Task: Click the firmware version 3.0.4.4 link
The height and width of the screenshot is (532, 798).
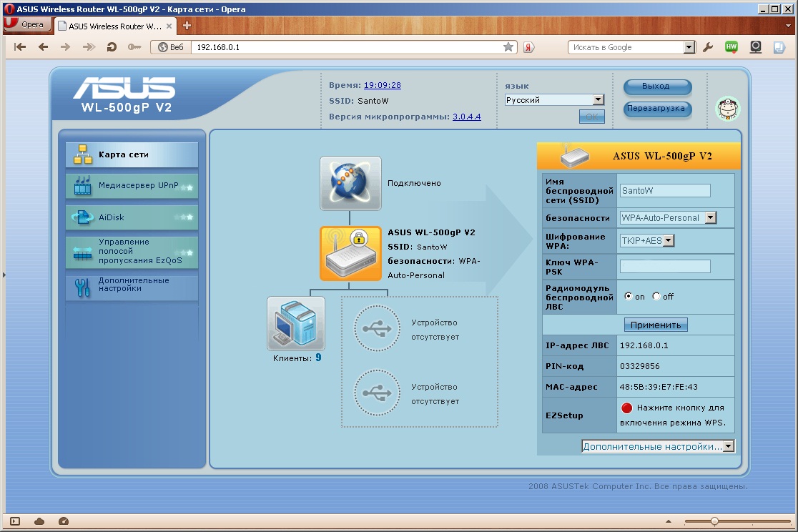Action: click(466, 117)
